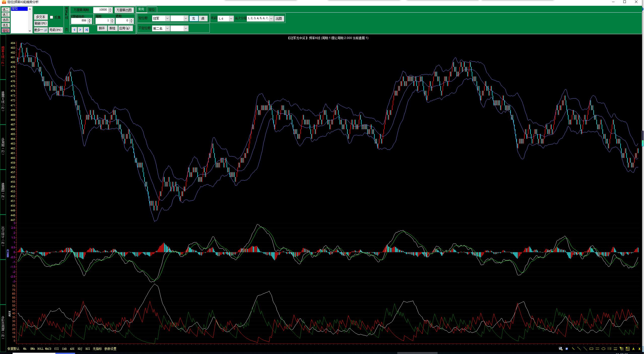
Task: Open 参数设置 parameter settings
Action: [x=111, y=349]
